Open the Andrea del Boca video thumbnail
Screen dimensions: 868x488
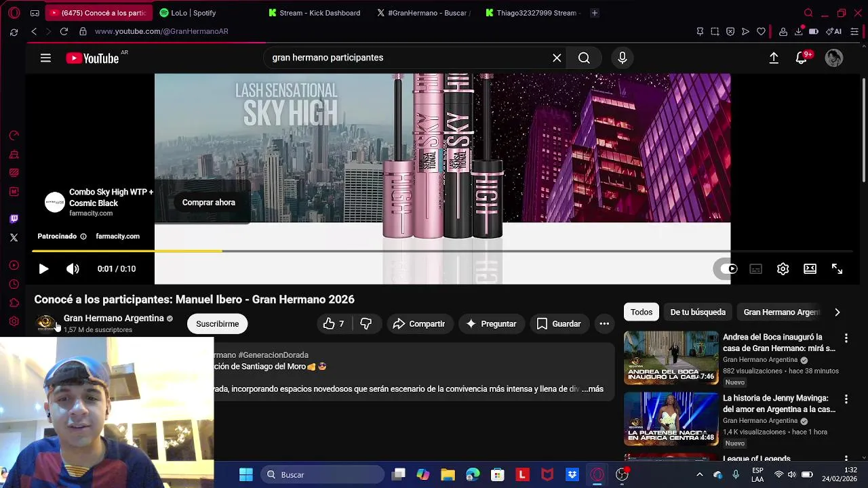671,358
